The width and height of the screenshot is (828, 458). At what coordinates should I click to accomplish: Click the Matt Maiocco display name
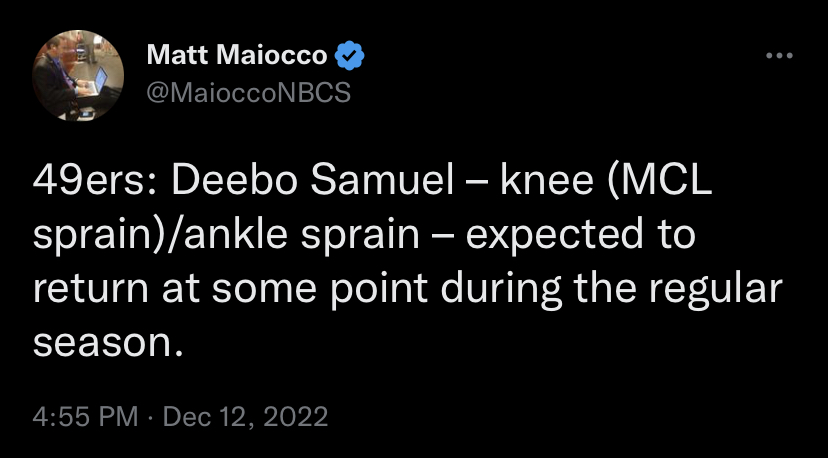[237, 55]
